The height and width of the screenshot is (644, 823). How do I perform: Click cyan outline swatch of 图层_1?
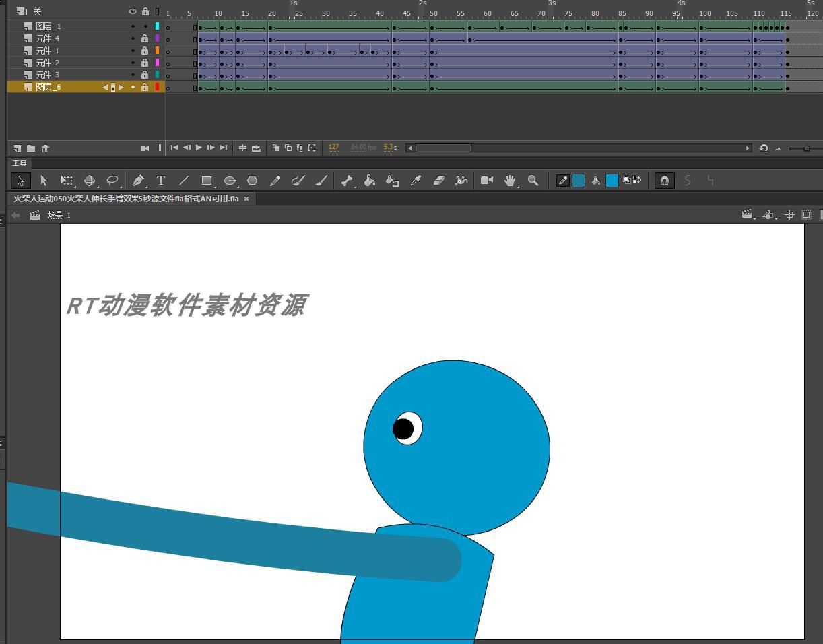tap(158, 26)
